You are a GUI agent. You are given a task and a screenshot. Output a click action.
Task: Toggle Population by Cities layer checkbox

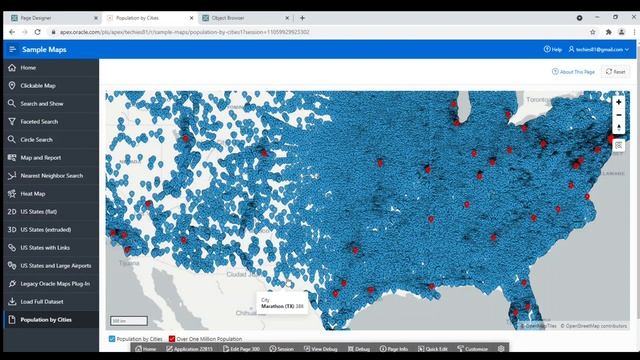[x=112, y=339]
